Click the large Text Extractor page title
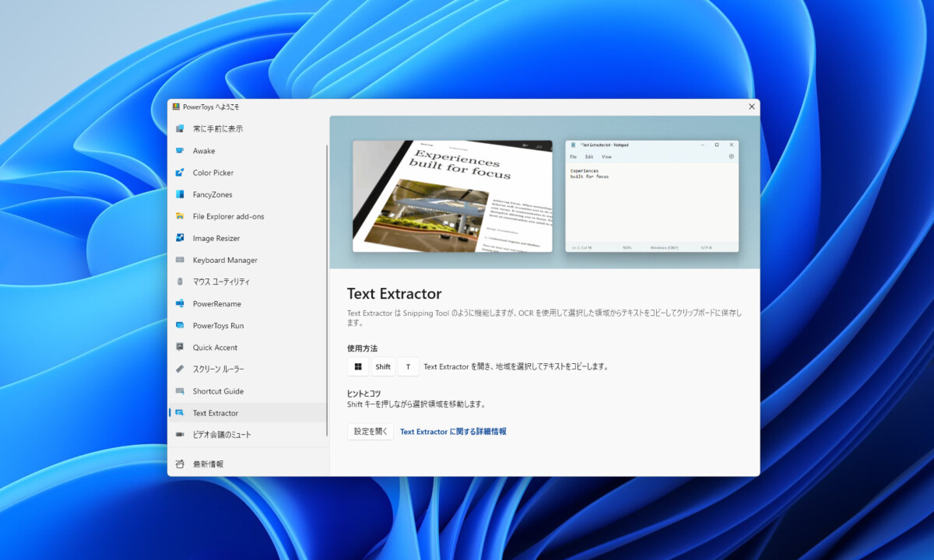Viewport: 934px width, 560px height. pyautogui.click(x=394, y=294)
